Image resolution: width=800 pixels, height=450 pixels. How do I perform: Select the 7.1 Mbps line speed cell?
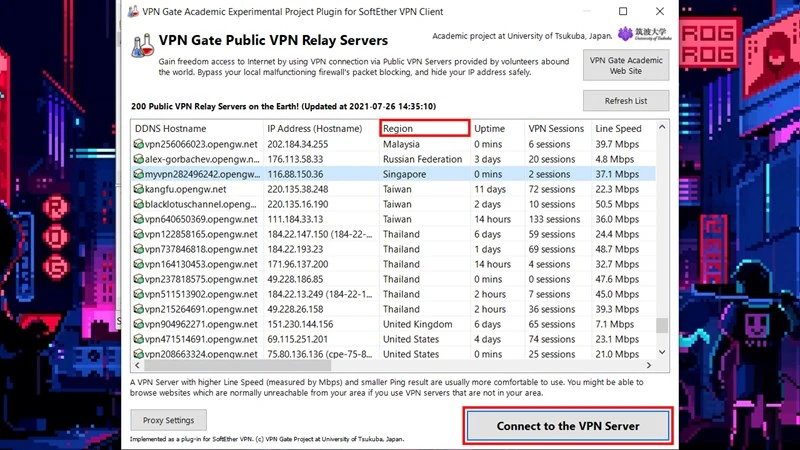(x=614, y=324)
